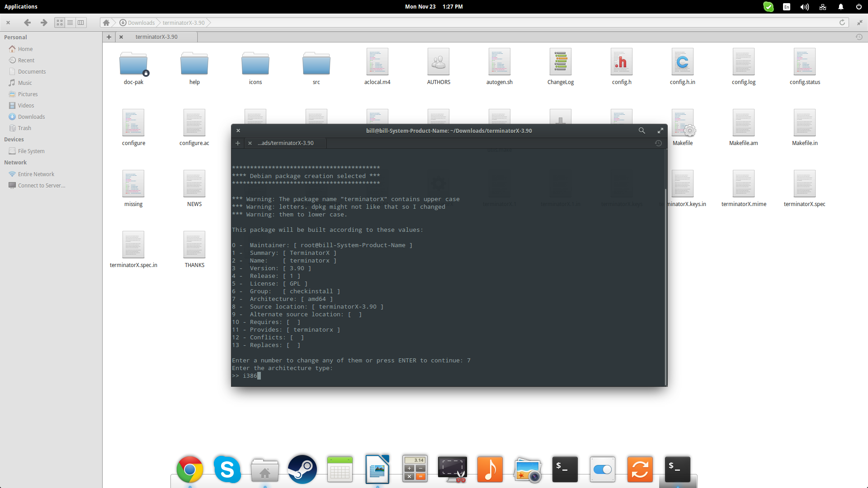The width and height of the screenshot is (868, 488).
Task: Open the first Terminal dock icon
Action: pyautogui.click(x=565, y=469)
